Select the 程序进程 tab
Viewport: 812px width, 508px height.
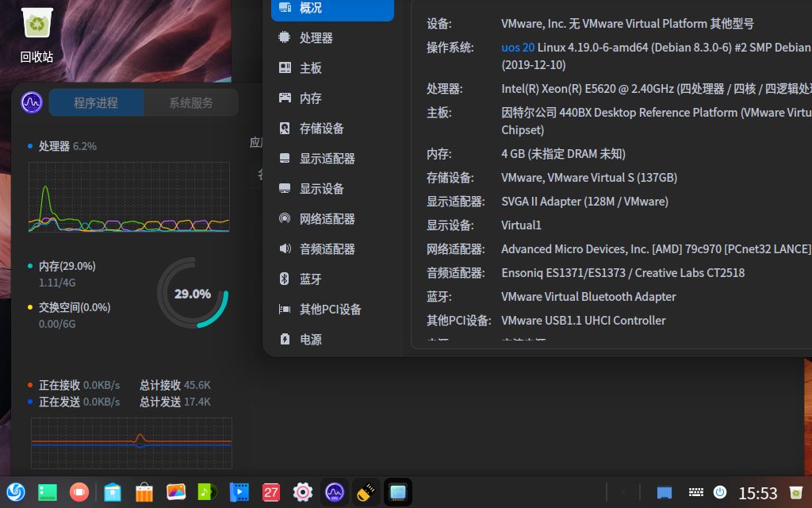pyautogui.click(x=97, y=102)
